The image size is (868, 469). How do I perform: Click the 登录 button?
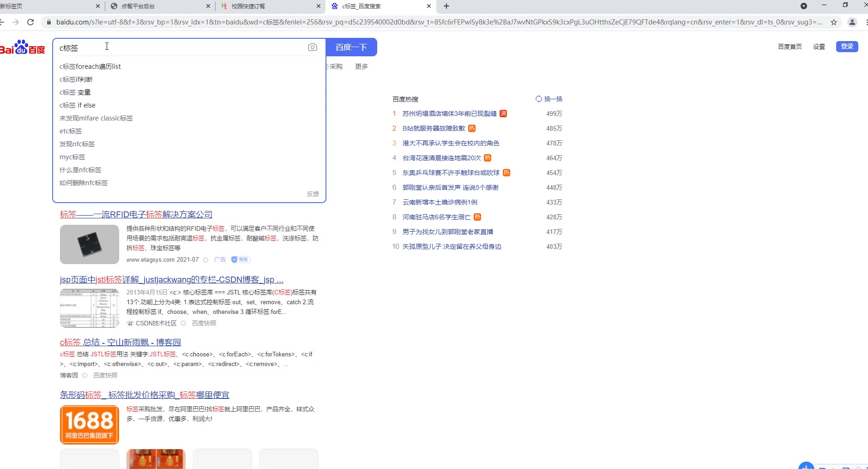847,47
